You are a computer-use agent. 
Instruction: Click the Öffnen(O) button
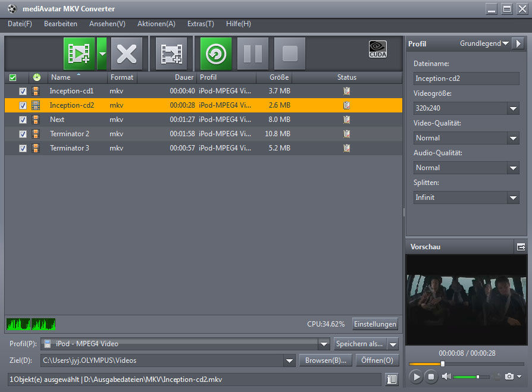[377, 360]
